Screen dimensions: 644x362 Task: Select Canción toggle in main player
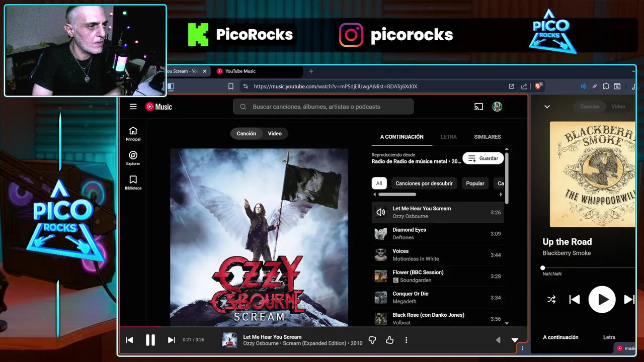[x=246, y=134]
